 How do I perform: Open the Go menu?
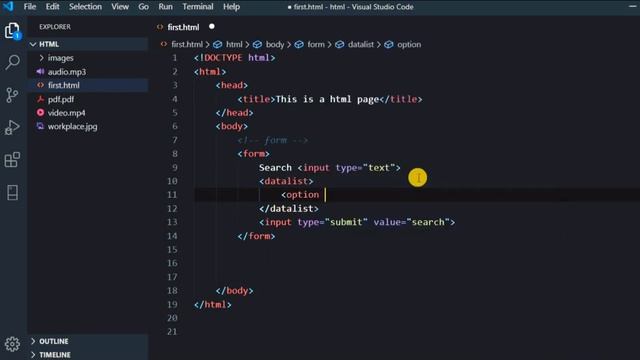[x=143, y=7]
